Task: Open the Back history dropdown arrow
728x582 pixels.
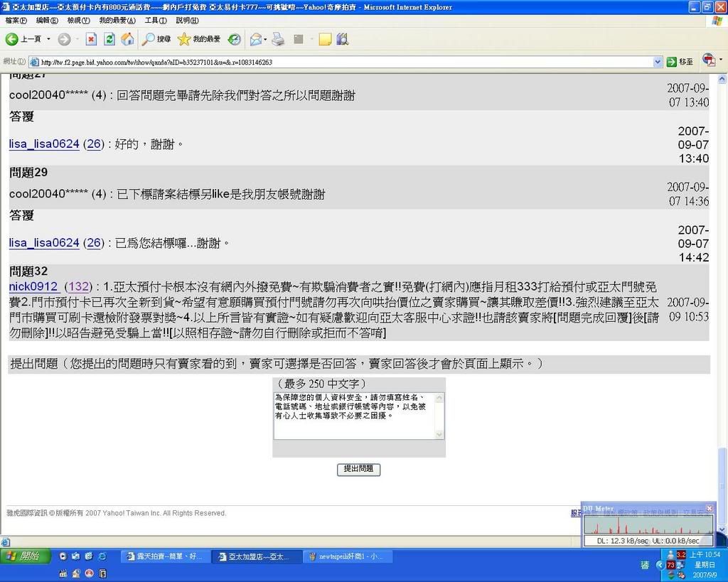Action: [x=49, y=40]
